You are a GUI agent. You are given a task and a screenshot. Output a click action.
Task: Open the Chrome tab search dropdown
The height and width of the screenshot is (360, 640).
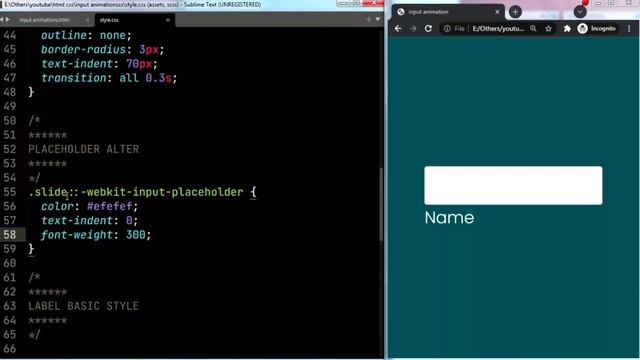click(580, 11)
